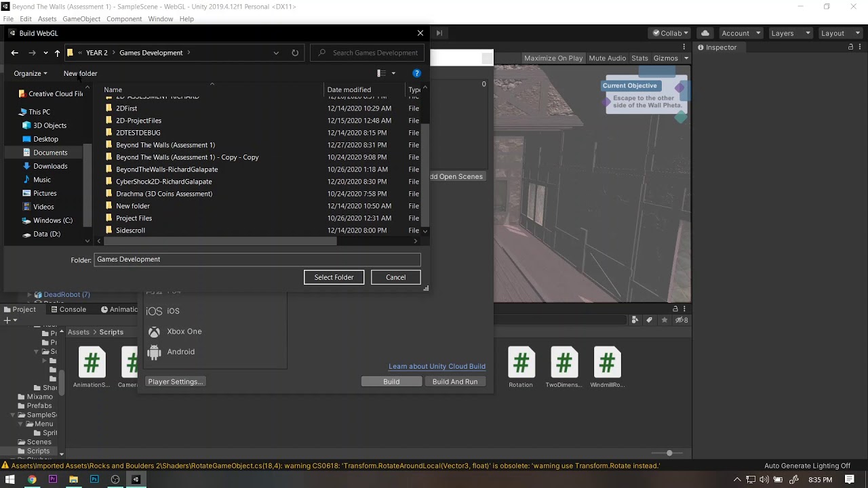Open the GameObject menu
Screen dimensions: 868x488
tap(81, 19)
